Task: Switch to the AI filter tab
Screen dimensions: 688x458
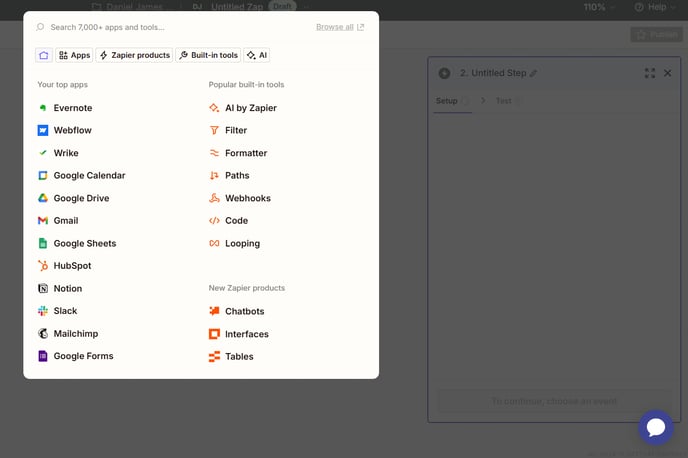Action: [x=257, y=55]
